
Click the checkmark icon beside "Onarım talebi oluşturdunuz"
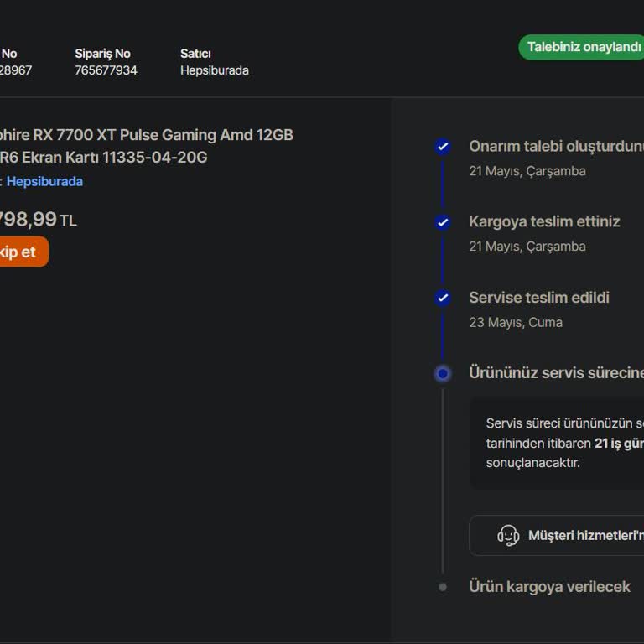coord(443,147)
